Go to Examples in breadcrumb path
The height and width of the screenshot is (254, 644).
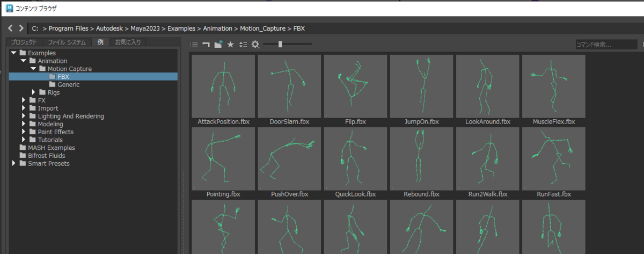point(181,28)
